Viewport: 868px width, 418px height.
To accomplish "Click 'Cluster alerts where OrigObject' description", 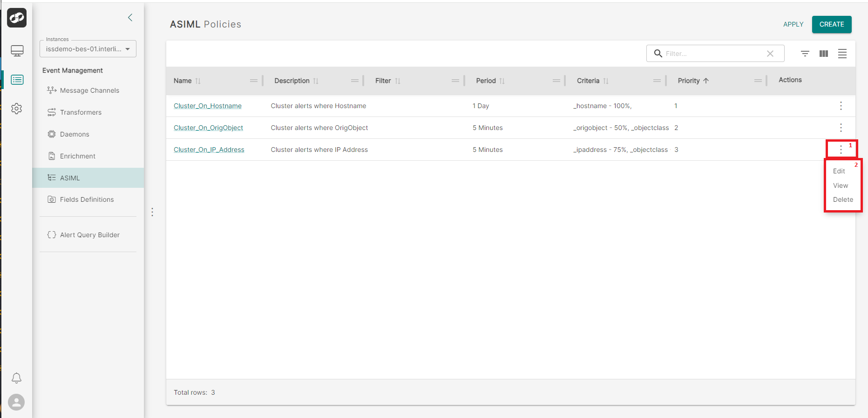I will (319, 128).
